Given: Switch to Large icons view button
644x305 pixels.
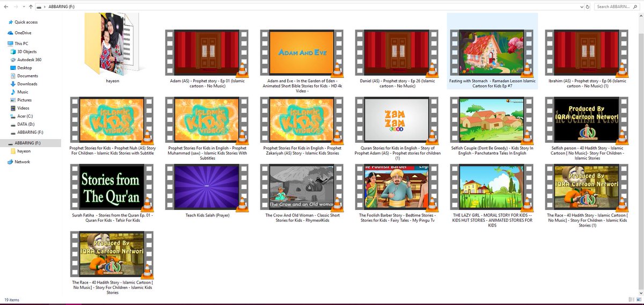Looking at the screenshot, I should 640,300.
